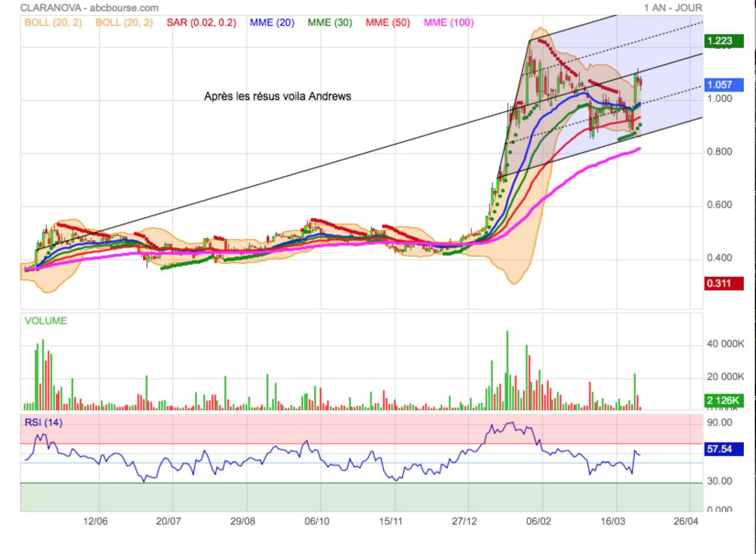Click the 27/12 date axis label
This screenshot has width=756, height=554.
click(465, 522)
